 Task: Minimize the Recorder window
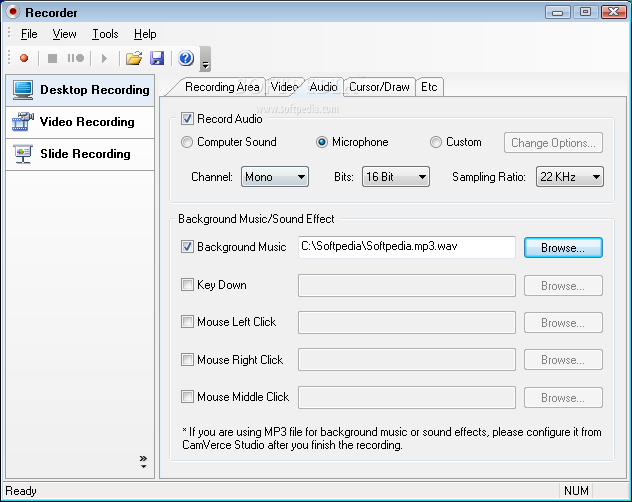tap(558, 12)
